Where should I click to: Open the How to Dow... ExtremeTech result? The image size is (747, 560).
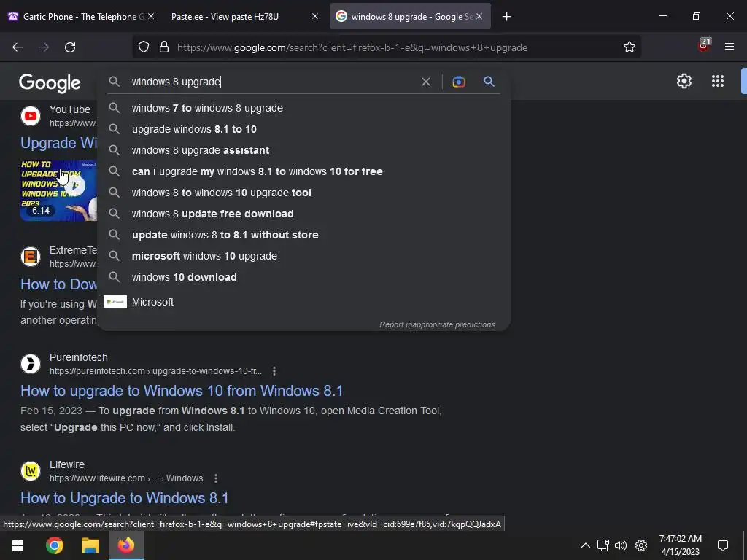pyautogui.click(x=58, y=284)
